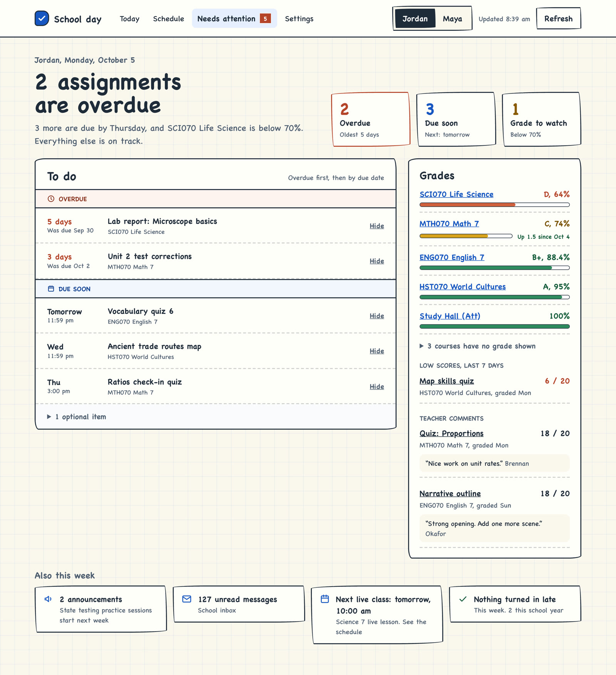The height and width of the screenshot is (675, 616).
Task: Open the Narrative outline assignment link
Action: point(450,493)
